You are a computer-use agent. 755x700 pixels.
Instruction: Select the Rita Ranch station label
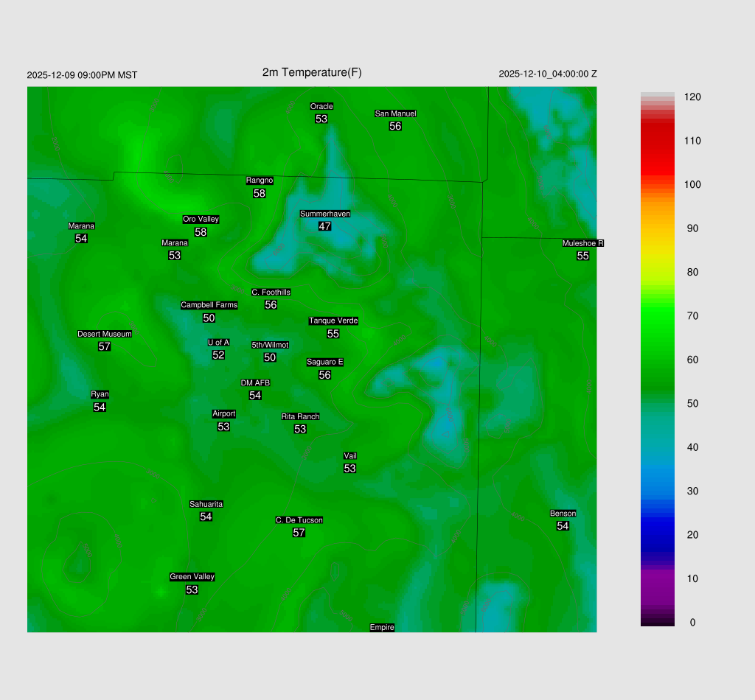click(300, 416)
